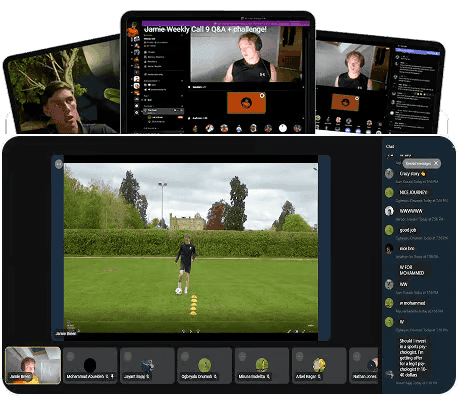Click the 'nice bro' chat message

coord(407,248)
